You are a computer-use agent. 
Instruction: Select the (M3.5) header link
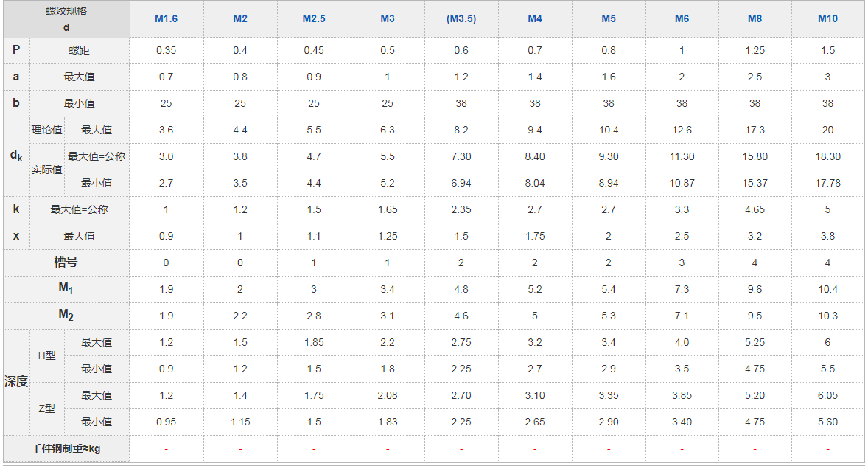coord(461,18)
